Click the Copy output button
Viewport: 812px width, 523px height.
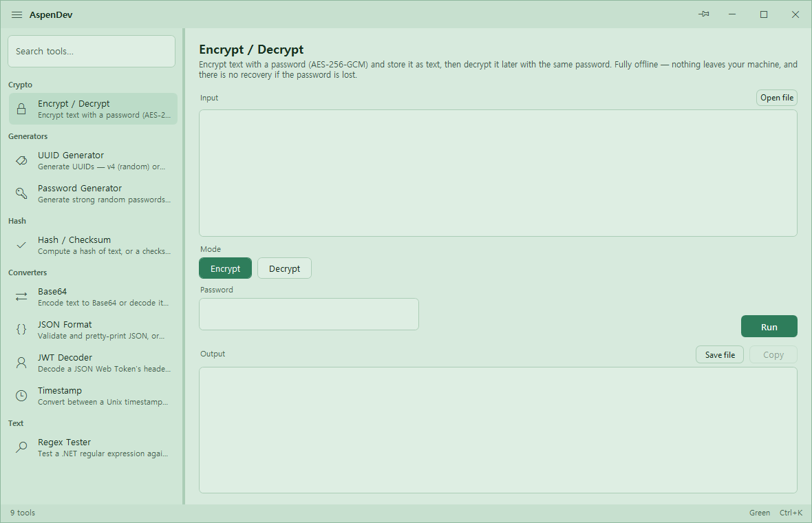point(773,354)
